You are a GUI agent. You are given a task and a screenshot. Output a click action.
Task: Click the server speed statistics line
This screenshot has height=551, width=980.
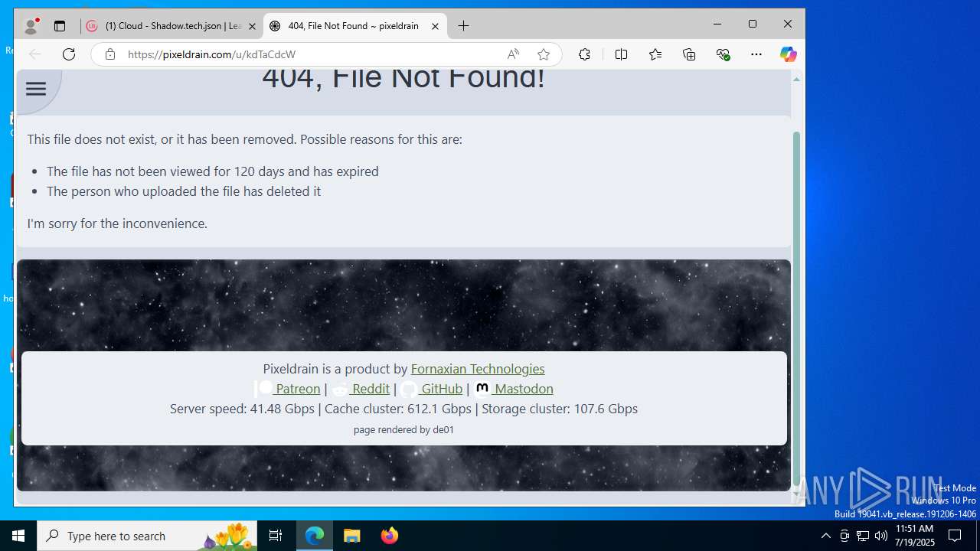coord(403,409)
